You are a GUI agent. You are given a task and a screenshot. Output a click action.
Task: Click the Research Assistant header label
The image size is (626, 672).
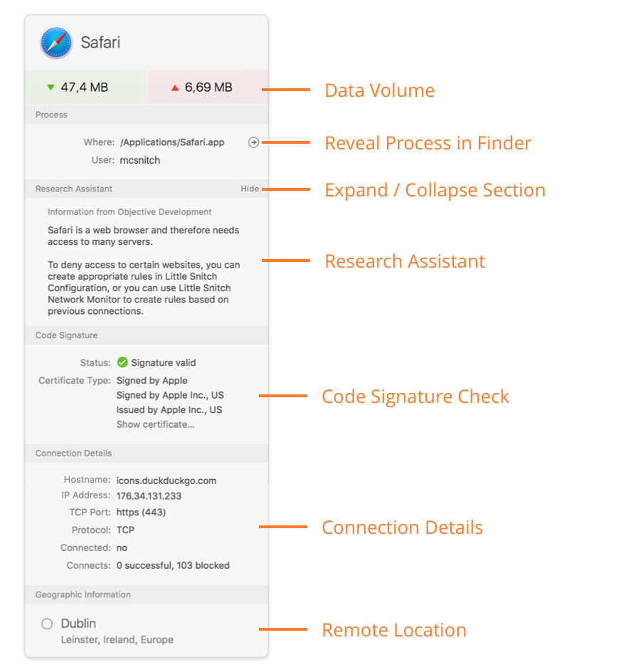[x=74, y=189]
